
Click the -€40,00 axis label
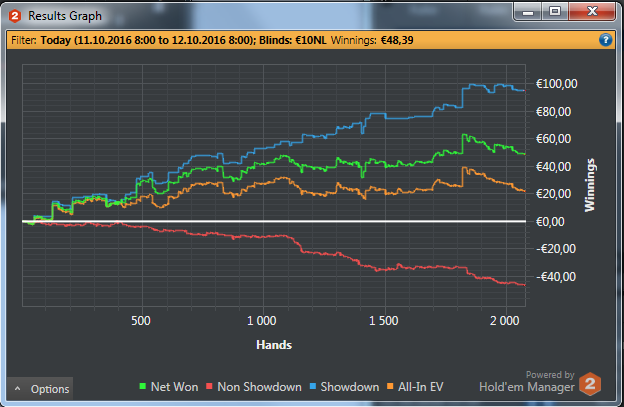click(x=556, y=277)
